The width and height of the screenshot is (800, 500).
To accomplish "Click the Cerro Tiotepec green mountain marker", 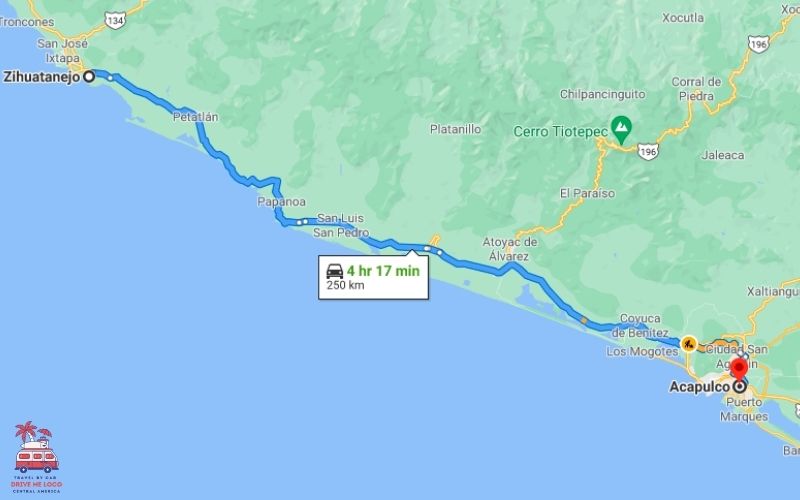I will coord(621,130).
